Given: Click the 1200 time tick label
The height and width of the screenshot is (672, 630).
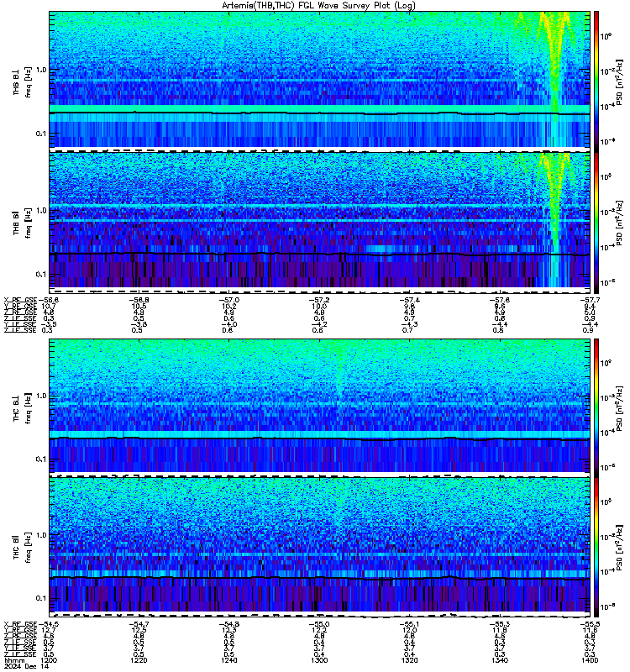Looking at the screenshot, I should (49, 660).
